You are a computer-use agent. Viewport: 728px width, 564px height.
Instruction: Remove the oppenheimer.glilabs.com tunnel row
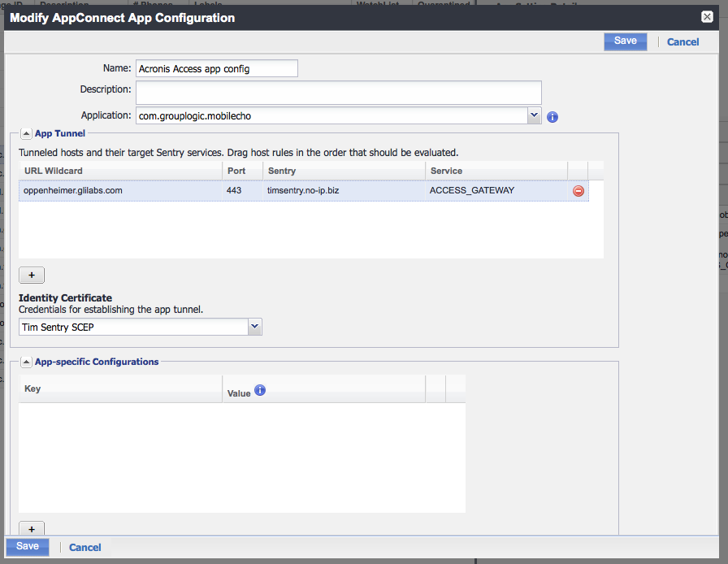pyautogui.click(x=578, y=191)
